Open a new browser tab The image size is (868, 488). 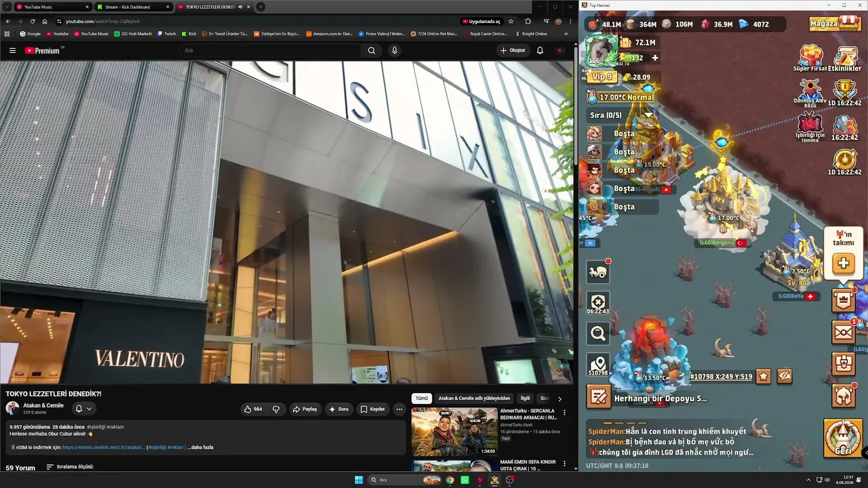coord(260,7)
